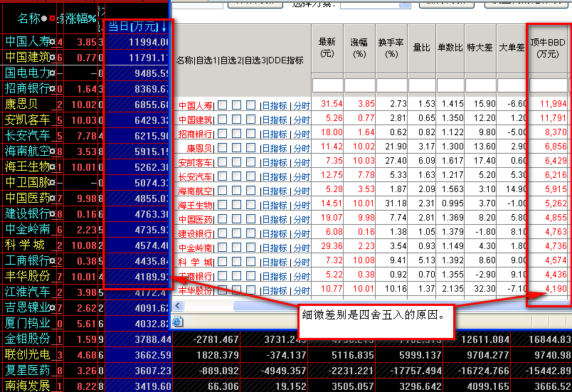Click the Internet Explorer icon in status bar
Image resolution: width=572 pixels, height=392 pixels.
tap(178, 322)
